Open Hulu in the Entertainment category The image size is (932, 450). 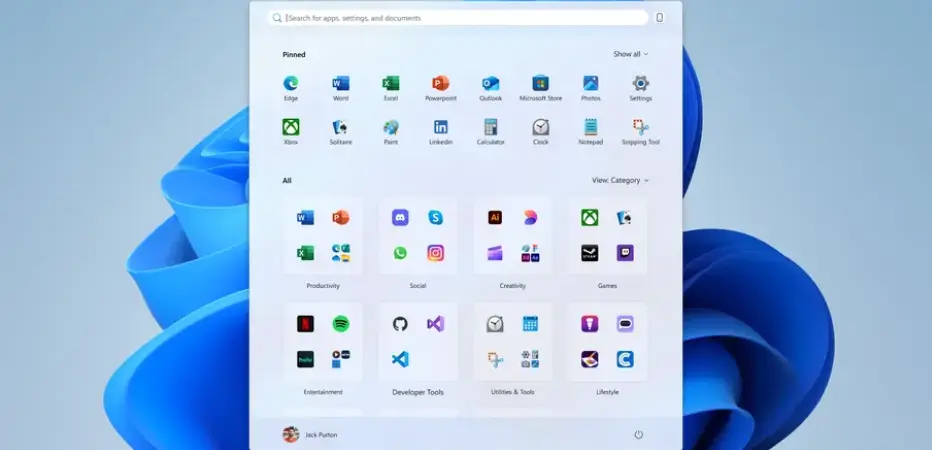(306, 359)
